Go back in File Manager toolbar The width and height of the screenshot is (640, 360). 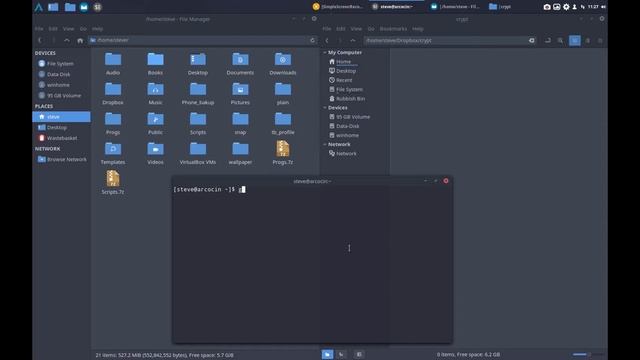click(x=40, y=40)
